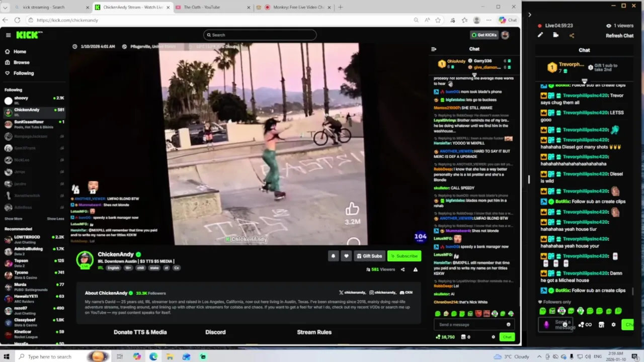Expand the system tray hidden icons chevron
This screenshot has width=644, height=362.
(539, 356)
